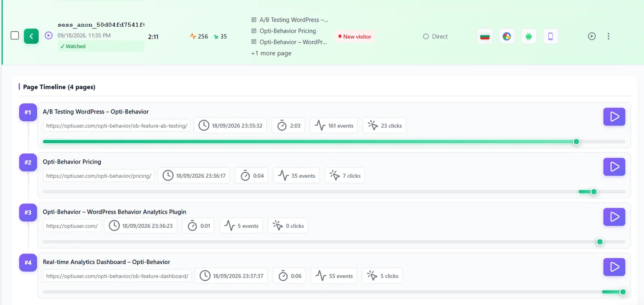Click timeline marker #3
The height and width of the screenshot is (305, 644).
click(x=28, y=212)
